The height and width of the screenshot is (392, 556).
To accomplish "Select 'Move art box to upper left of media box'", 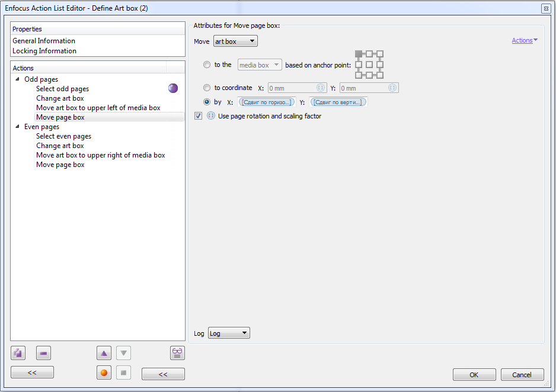I will click(98, 108).
